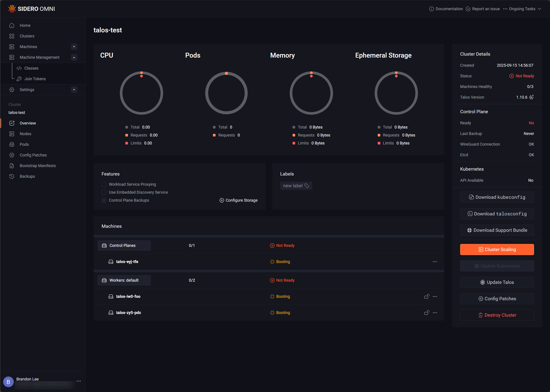The height and width of the screenshot is (392, 550).
Task: Open the Brandon Lee account menu
Action: point(79,381)
